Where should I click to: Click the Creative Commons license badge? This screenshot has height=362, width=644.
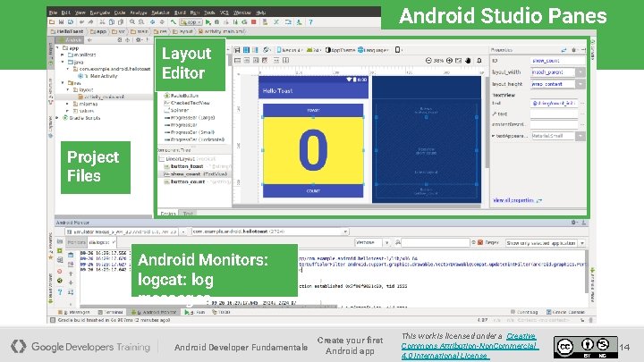[x=585, y=347]
